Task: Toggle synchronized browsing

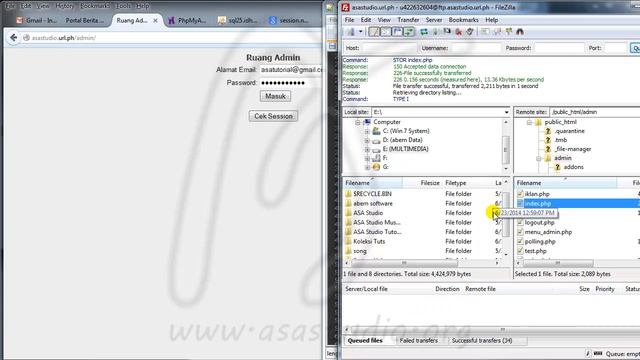Action: click(509, 32)
